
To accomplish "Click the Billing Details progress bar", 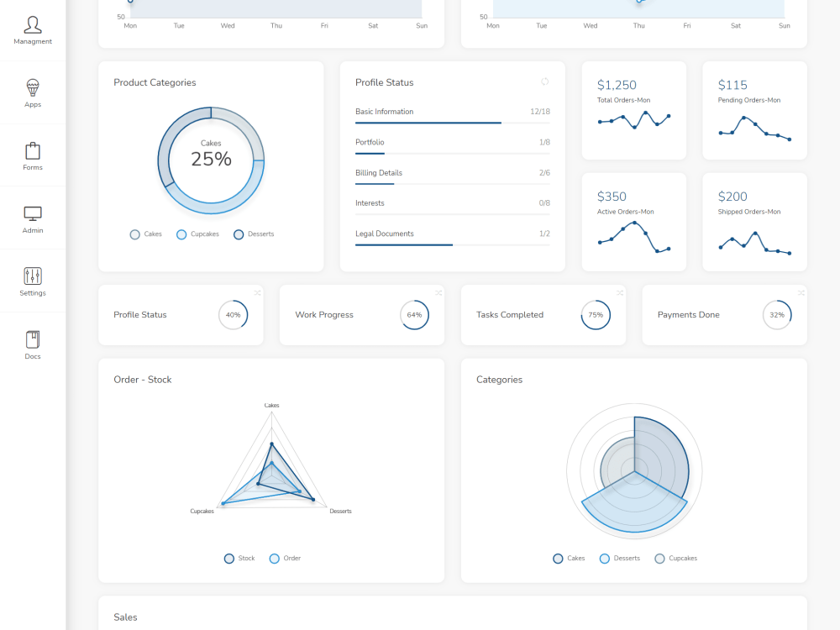I will point(453,184).
